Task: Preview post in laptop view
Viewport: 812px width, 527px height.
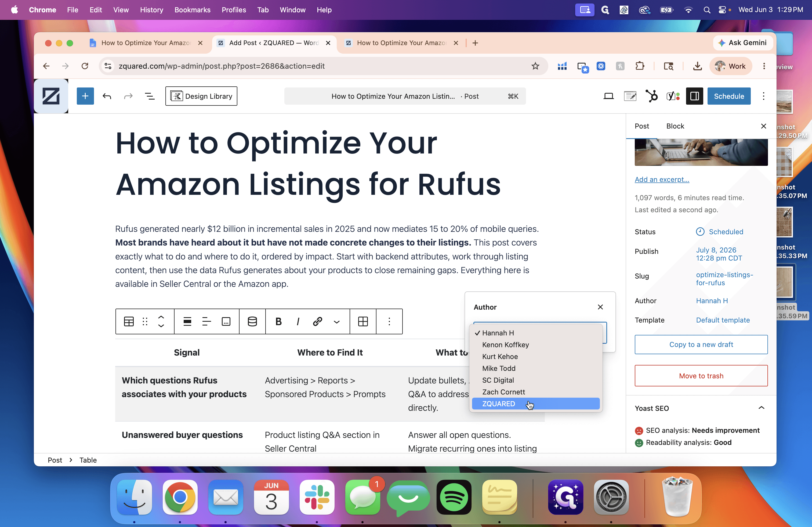Action: coord(608,96)
